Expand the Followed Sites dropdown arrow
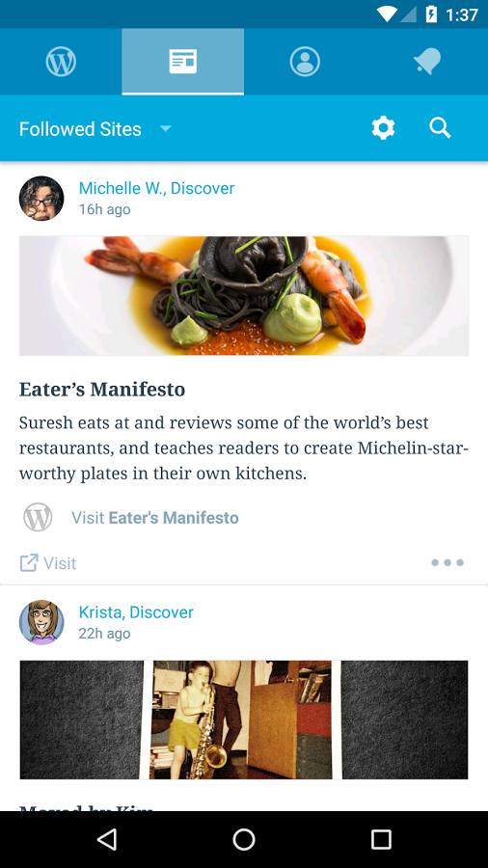Image resolution: width=488 pixels, height=868 pixels. [166, 129]
